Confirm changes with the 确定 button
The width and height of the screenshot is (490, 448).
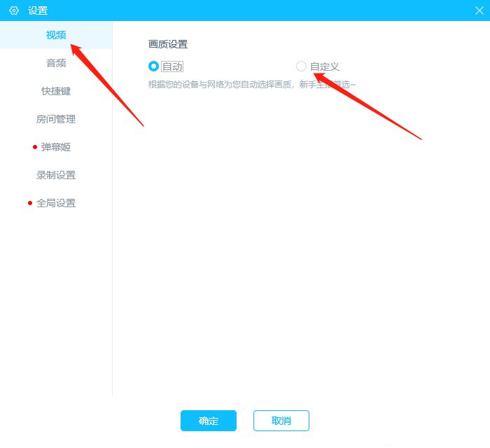209,421
